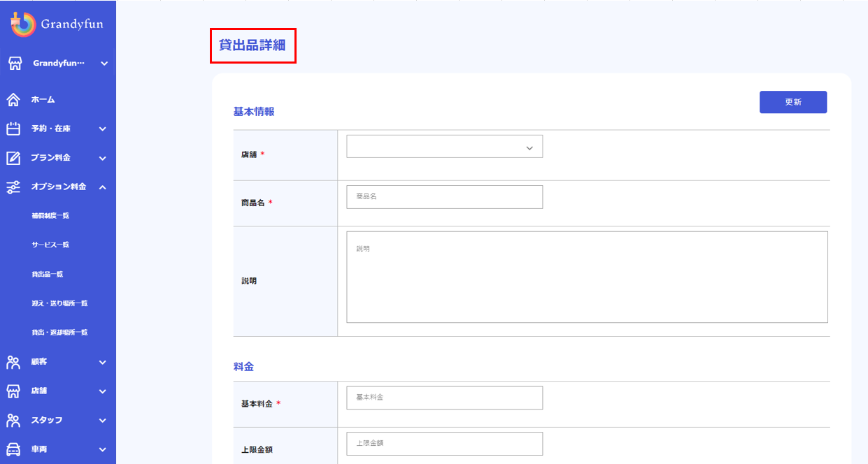Image resolution: width=868 pixels, height=464 pixels.
Task: Click the 店舗 field label in the form
Action: [x=249, y=154]
